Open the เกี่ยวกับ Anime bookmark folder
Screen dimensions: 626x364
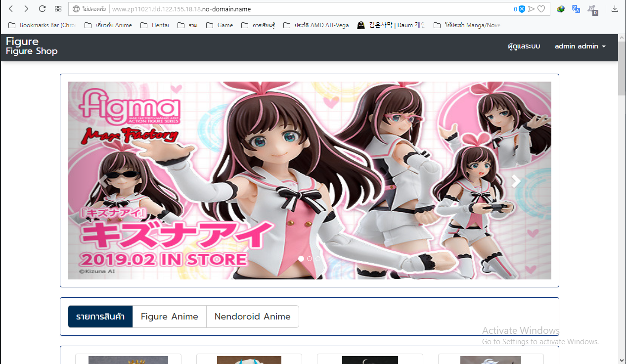[x=108, y=25]
